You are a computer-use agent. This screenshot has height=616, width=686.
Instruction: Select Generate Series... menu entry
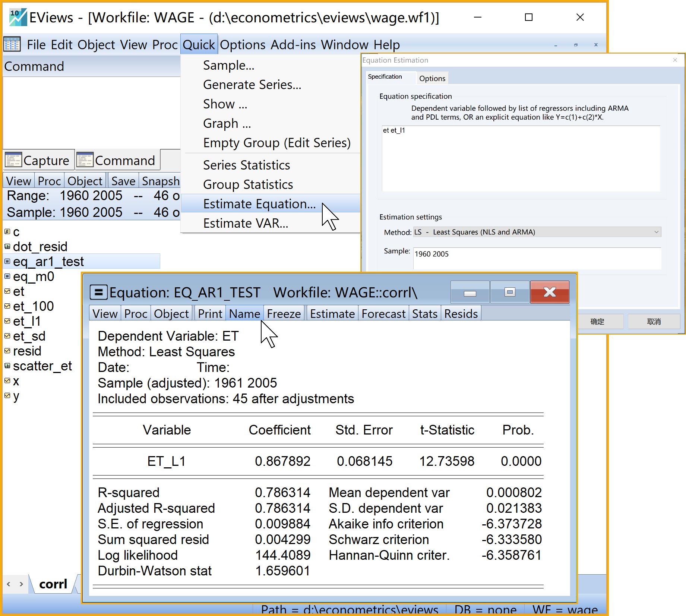point(252,85)
